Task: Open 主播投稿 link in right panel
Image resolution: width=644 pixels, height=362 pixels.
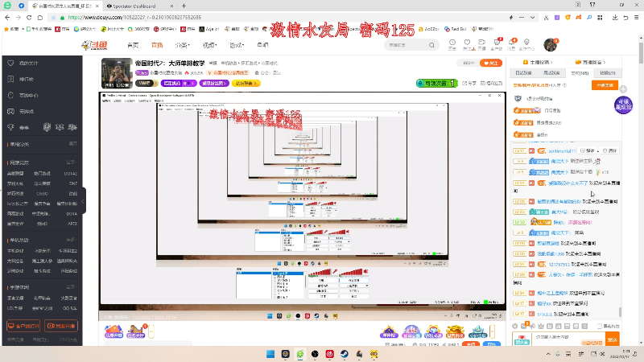Action: [538, 63]
